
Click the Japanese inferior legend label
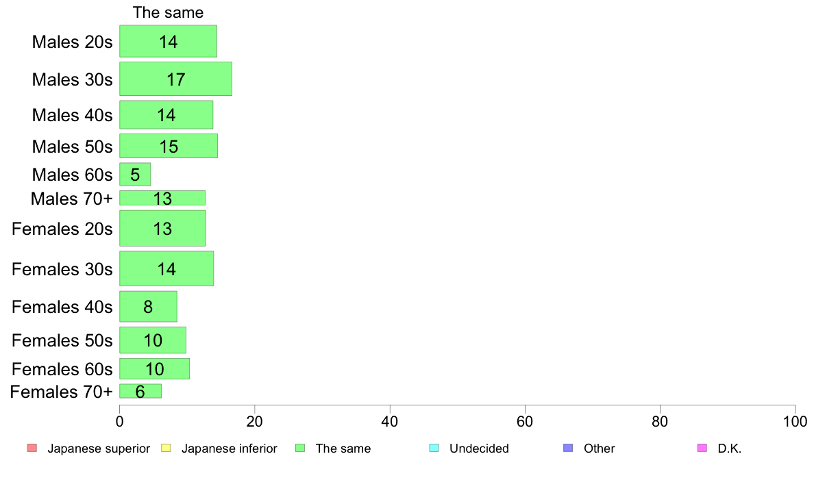(x=230, y=449)
